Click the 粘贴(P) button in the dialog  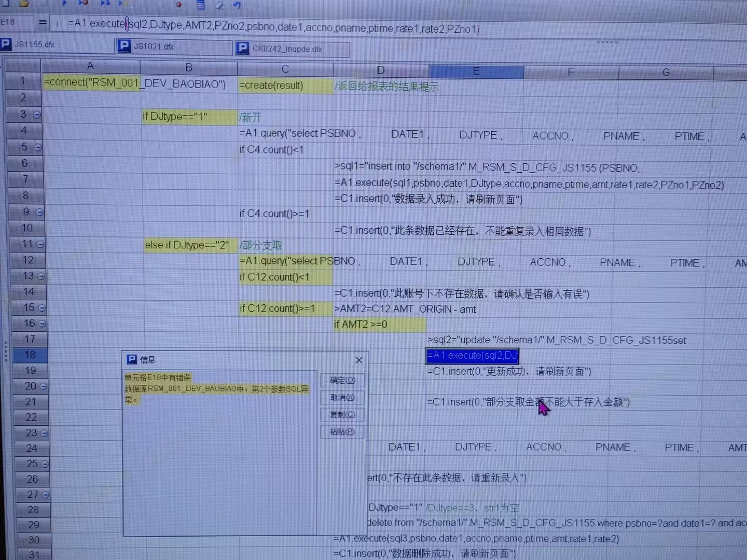click(342, 431)
